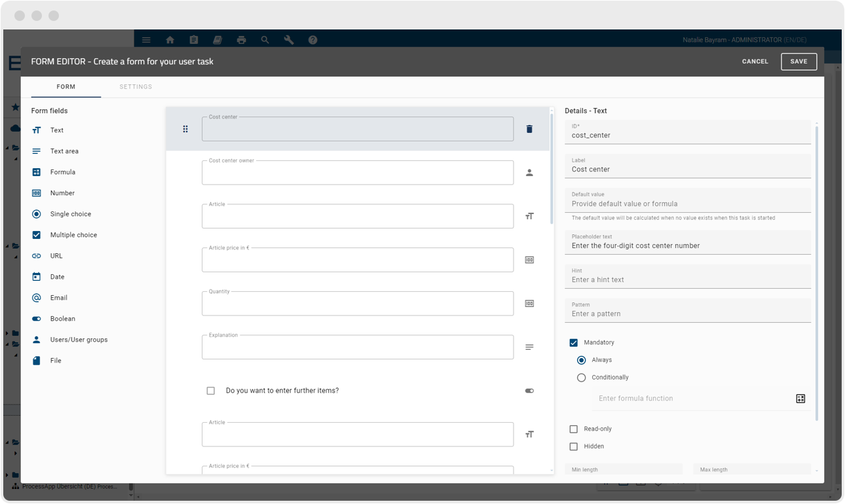Click the Max length field
This screenshot has width=845, height=504.
pos(752,469)
